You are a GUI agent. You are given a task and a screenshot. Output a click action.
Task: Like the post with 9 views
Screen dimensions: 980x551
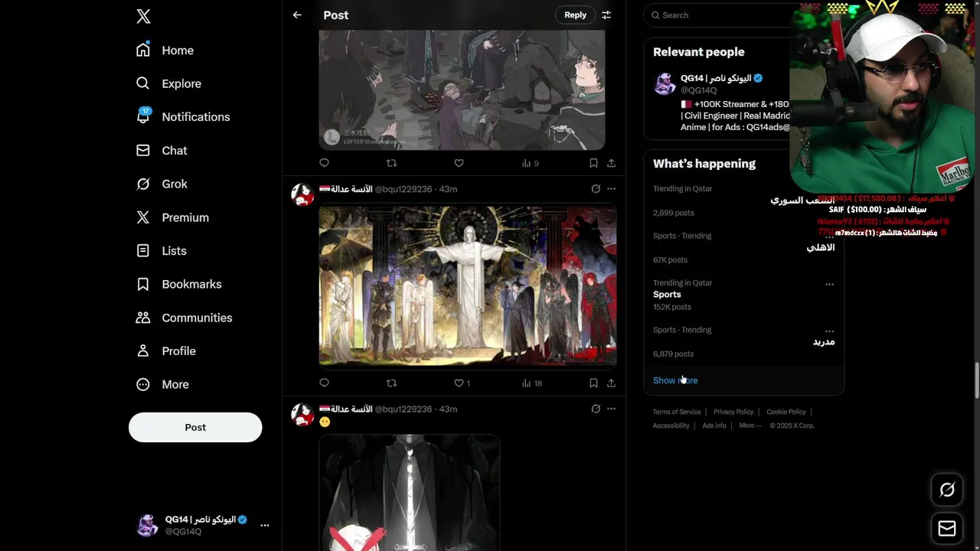(459, 163)
